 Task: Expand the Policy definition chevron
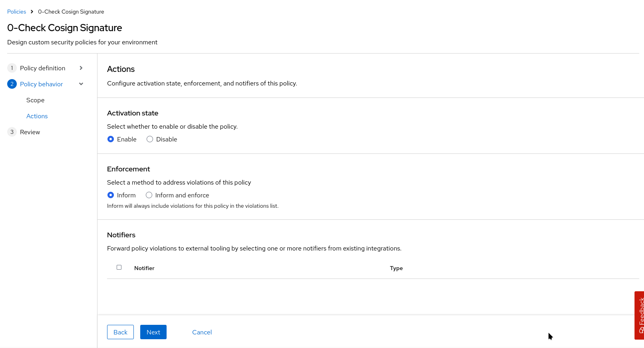click(x=81, y=68)
